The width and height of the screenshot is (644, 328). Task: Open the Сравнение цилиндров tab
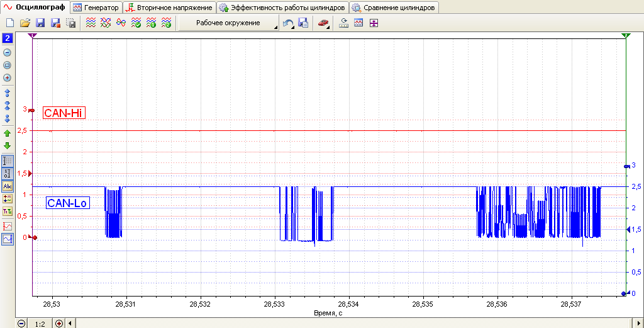(x=394, y=8)
